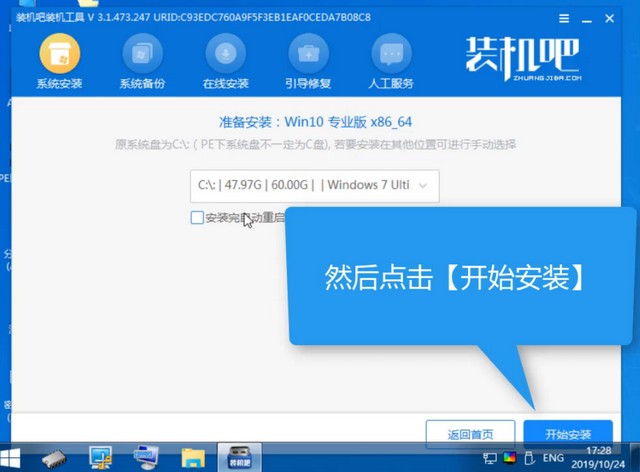Screen dimensions: 640x472
Task: Open the computer taskbar icon
Action: pos(146,458)
